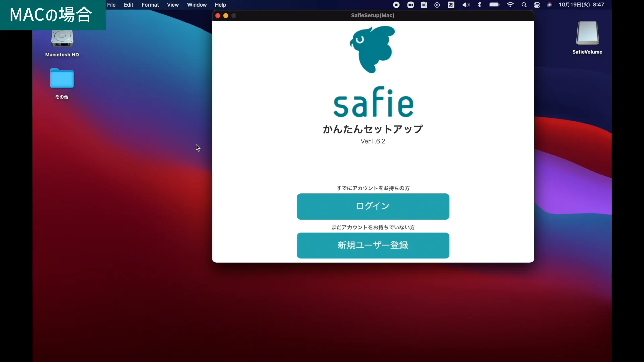The width and height of the screenshot is (644, 362).
Task: Open the Format menu
Action: (x=150, y=5)
